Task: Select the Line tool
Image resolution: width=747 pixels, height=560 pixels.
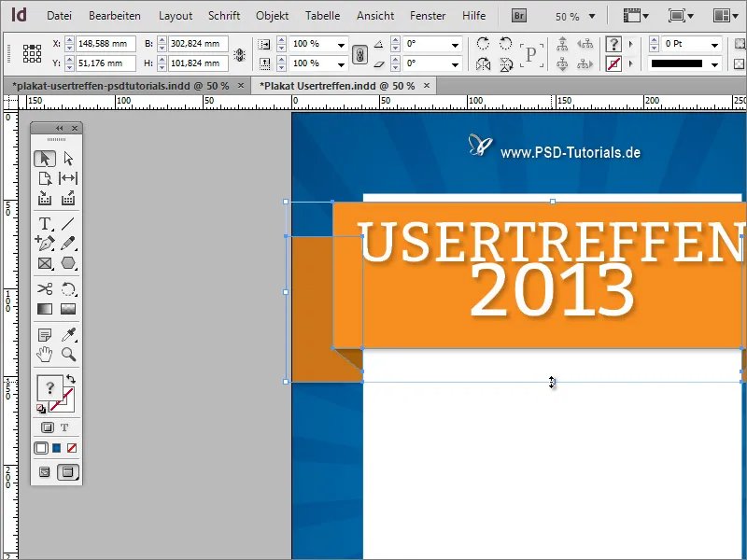Action: [x=68, y=223]
